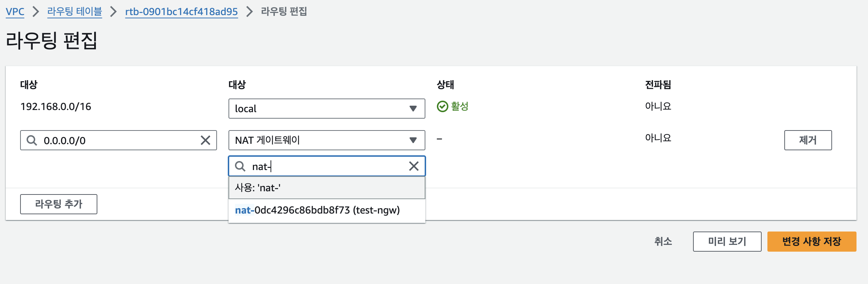The height and width of the screenshot is (284, 868).
Task: Expand the NAT 게이트웨이 dropdown arrow
Action: (413, 140)
